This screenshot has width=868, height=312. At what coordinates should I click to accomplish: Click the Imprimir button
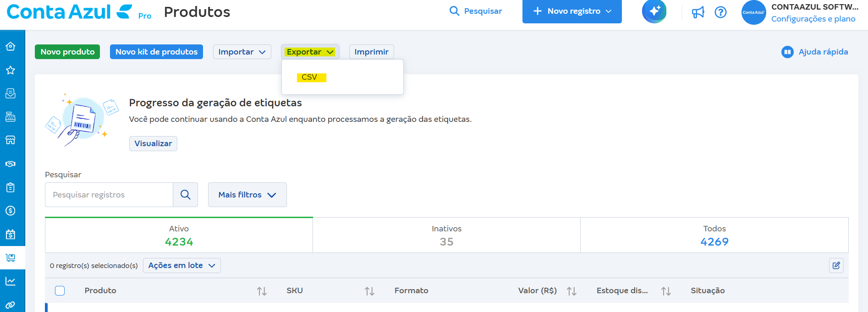click(372, 52)
